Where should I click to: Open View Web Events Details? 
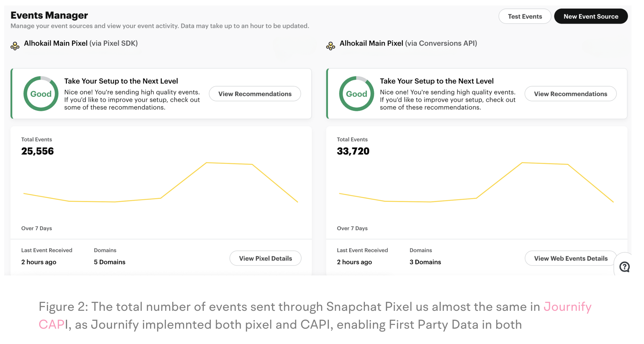pyautogui.click(x=571, y=258)
